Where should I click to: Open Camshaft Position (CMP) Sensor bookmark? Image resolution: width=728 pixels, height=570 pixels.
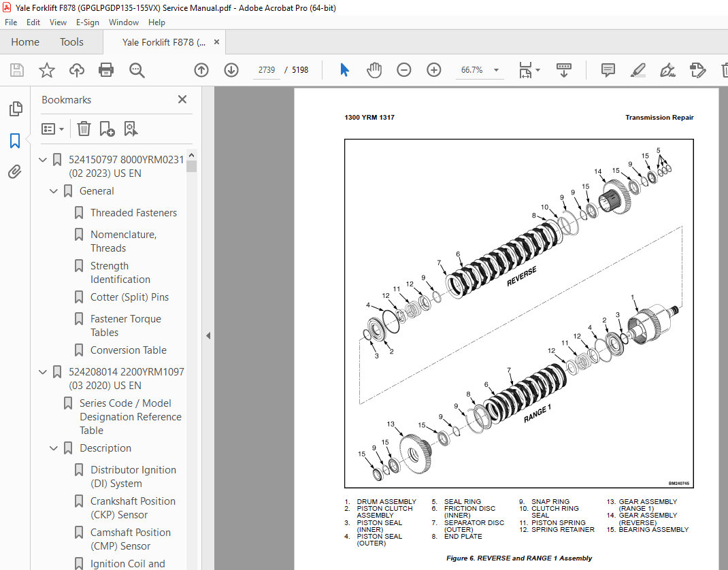tap(131, 539)
